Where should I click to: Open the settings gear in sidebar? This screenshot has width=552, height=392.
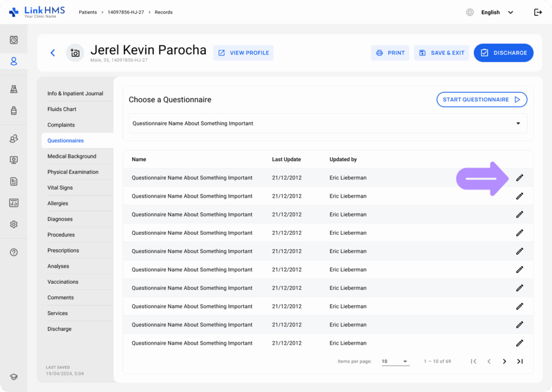[13, 225]
